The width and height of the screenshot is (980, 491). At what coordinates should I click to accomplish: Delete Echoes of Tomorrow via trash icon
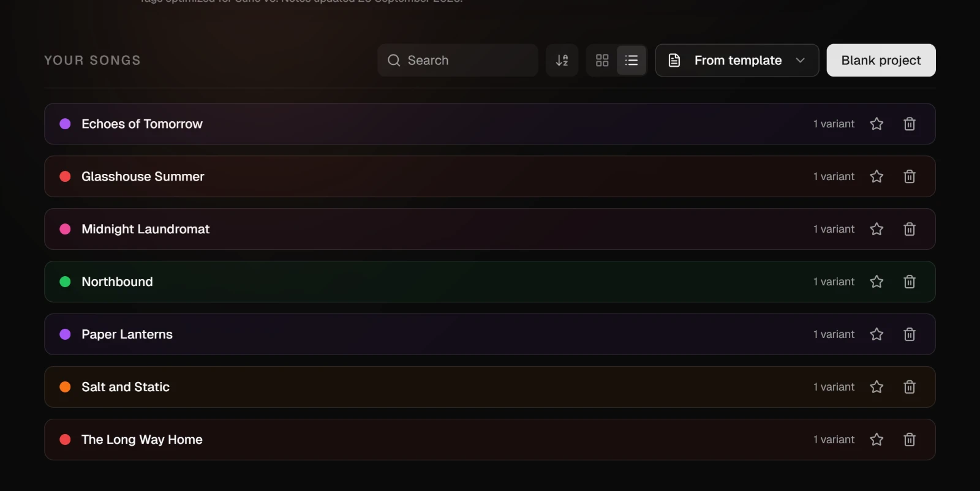[x=910, y=124]
